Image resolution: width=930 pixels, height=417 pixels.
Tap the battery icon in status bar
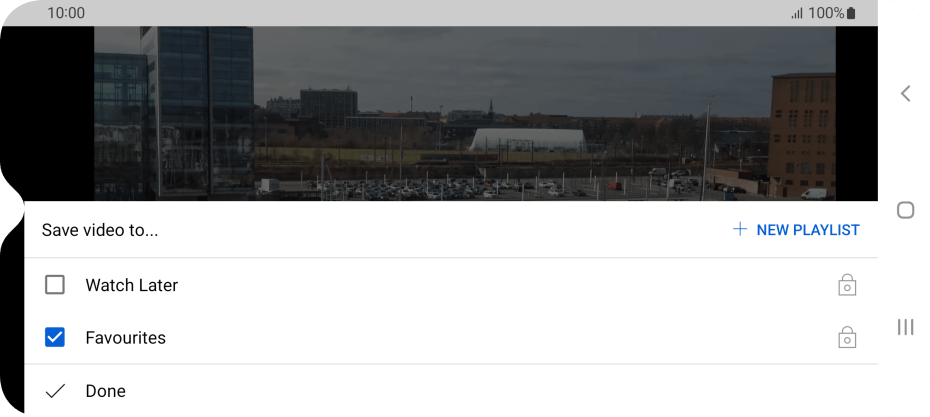coord(851,13)
